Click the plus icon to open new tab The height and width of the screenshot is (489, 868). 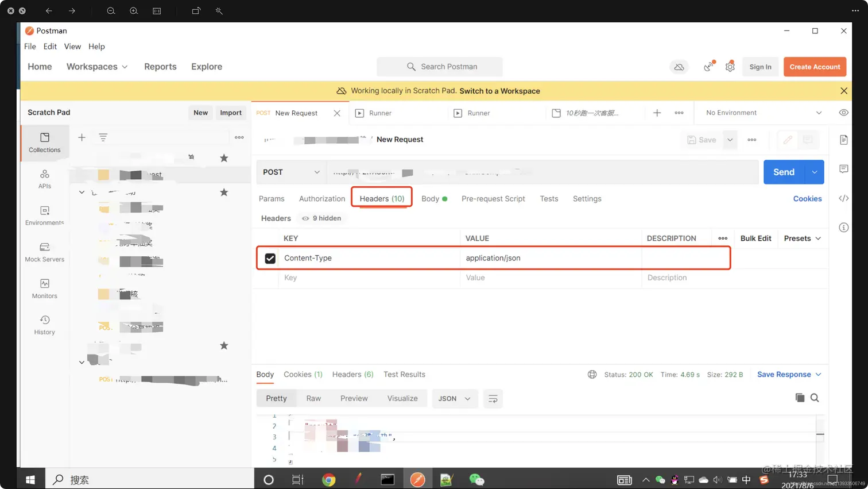click(657, 113)
